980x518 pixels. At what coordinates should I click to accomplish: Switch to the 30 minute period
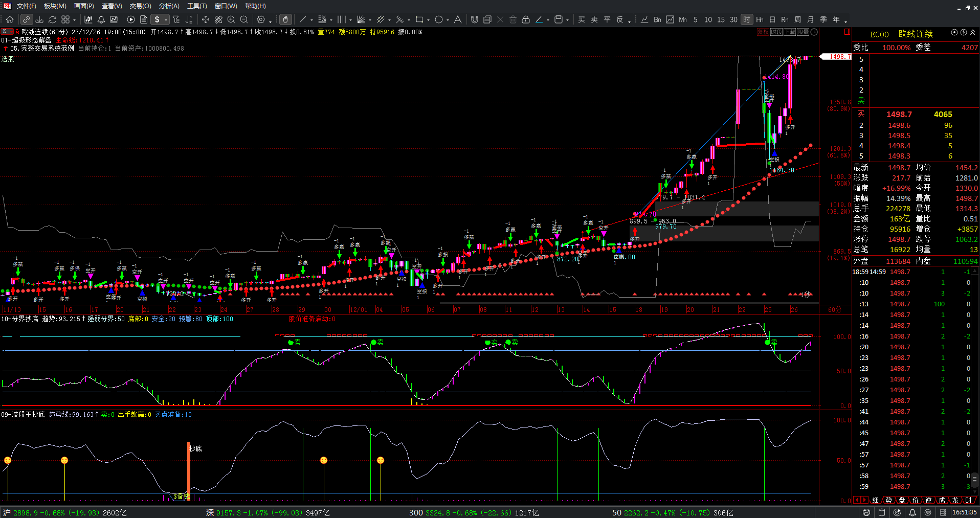click(734, 19)
